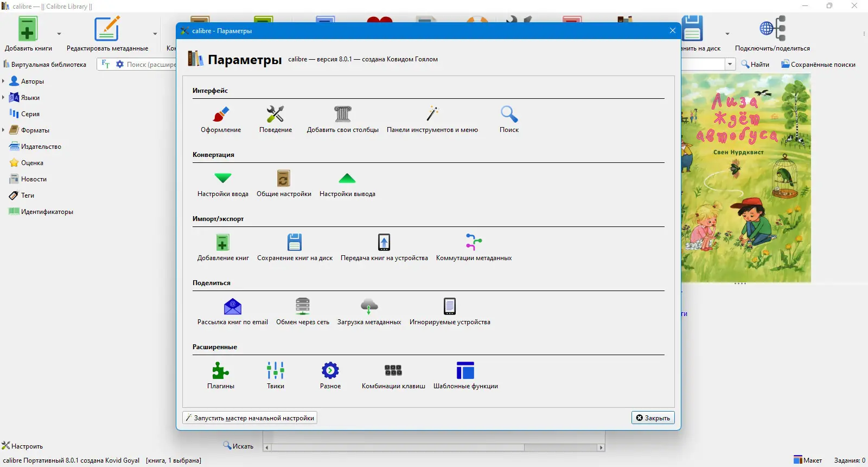Click Подключить/поделиться in the toolbar

tap(772, 34)
